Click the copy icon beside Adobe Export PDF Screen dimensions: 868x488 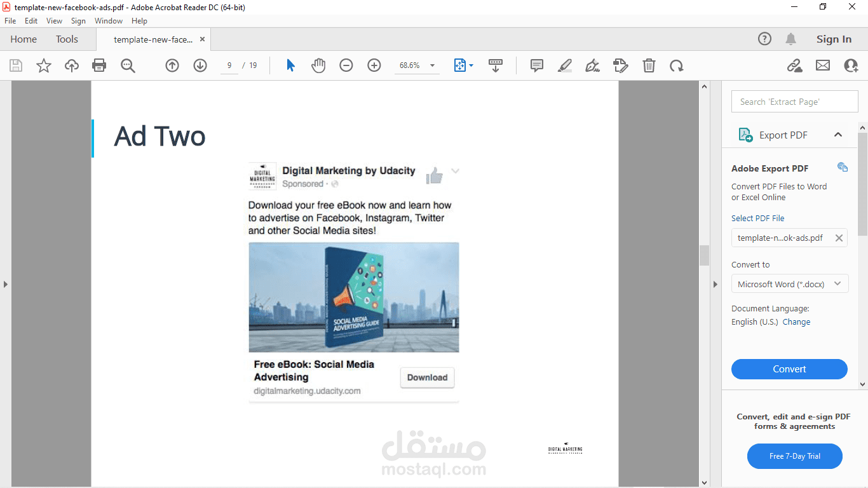pos(843,167)
